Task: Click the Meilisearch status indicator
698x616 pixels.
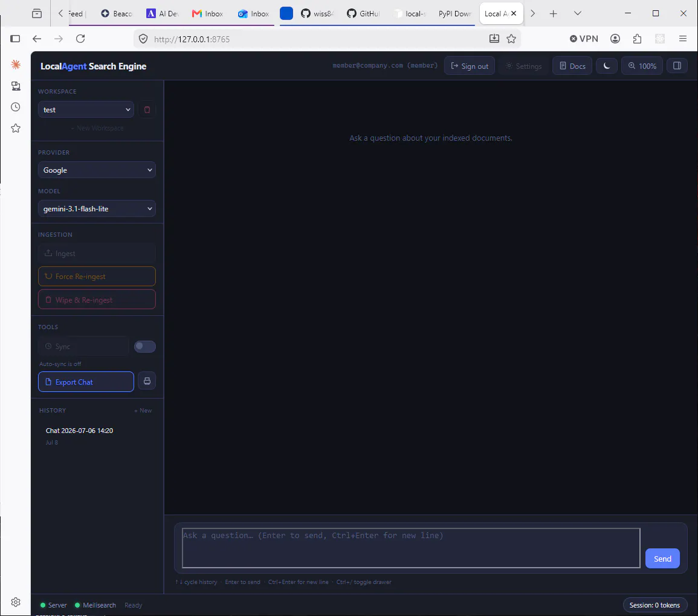Action: 95,605
